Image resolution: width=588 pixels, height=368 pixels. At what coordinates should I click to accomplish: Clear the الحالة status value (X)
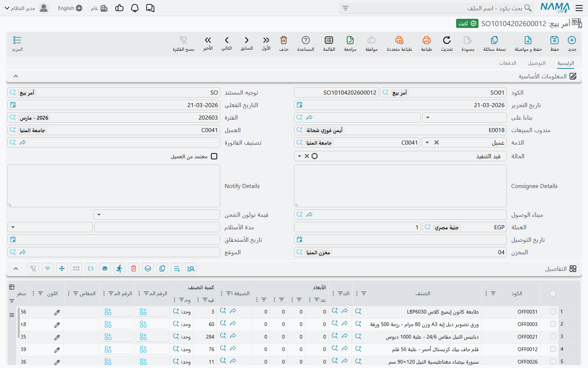[307, 156]
